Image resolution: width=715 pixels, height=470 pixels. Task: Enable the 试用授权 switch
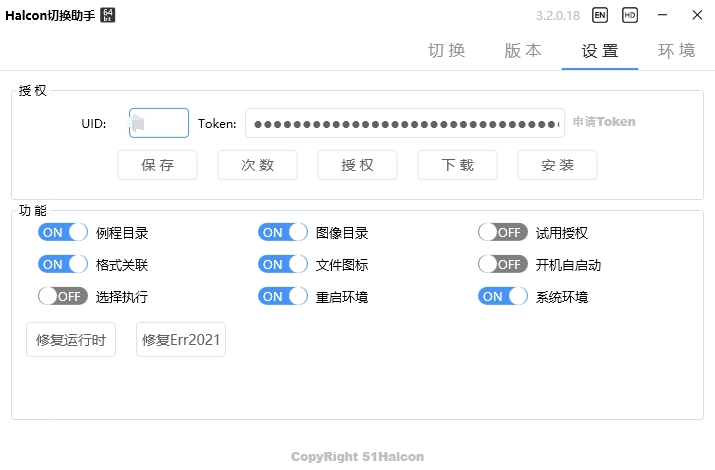pyautogui.click(x=503, y=232)
